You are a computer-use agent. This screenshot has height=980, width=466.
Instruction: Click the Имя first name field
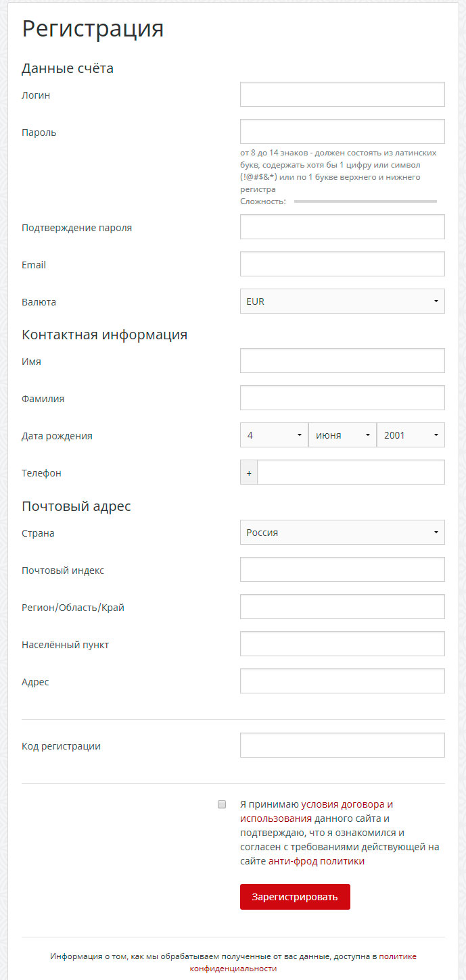342,361
